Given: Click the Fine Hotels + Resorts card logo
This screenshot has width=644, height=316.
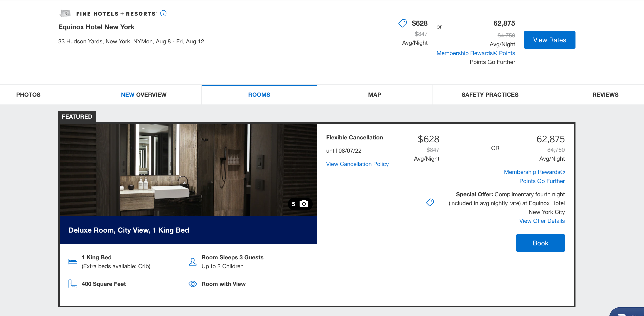Looking at the screenshot, I should [65, 13].
